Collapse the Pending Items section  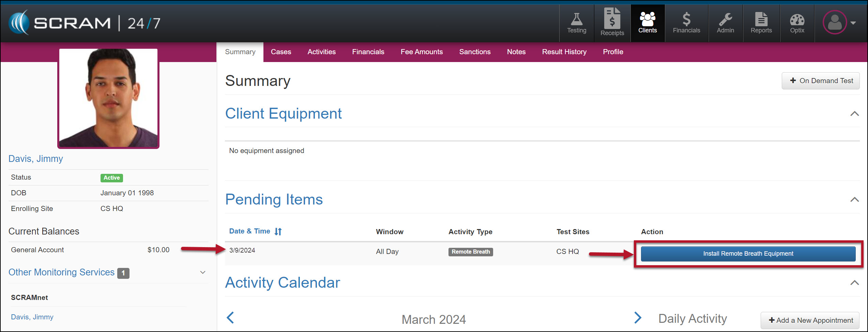[854, 200]
